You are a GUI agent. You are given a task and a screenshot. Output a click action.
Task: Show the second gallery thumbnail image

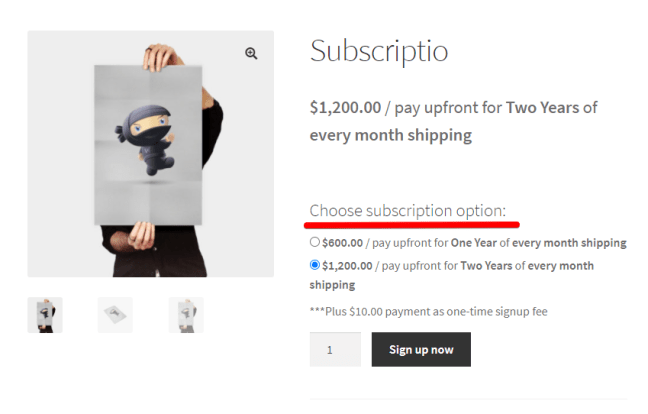[x=115, y=314]
